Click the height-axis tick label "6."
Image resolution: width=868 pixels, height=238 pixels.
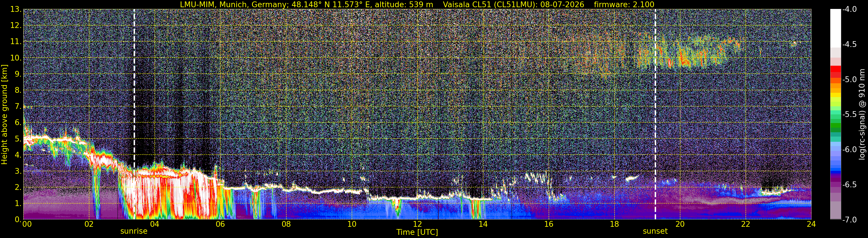pyautogui.click(x=18, y=122)
